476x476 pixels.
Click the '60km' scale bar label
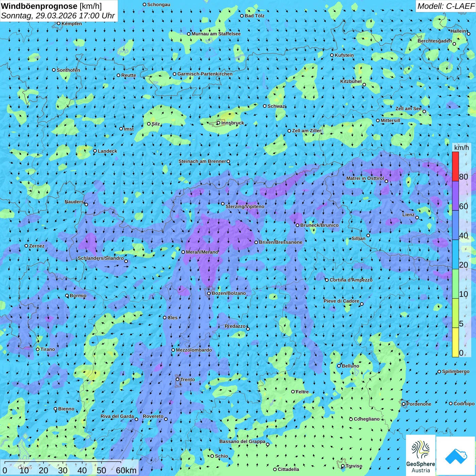[x=126, y=470]
